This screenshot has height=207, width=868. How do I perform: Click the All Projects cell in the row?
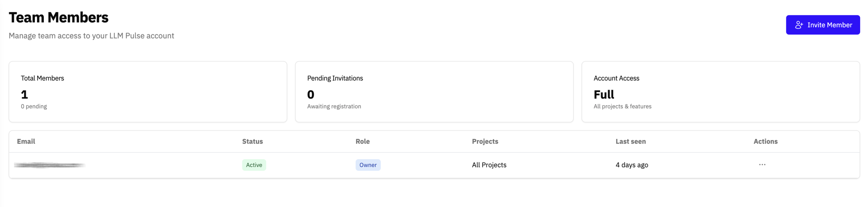tap(489, 165)
